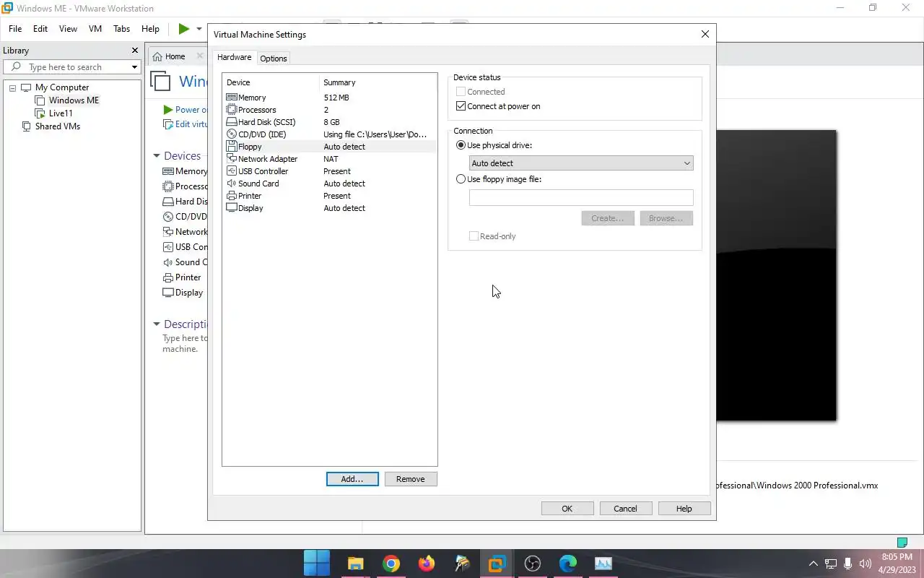The image size is (924, 578).
Task: Click the Add... hardware button
Action: click(x=352, y=479)
